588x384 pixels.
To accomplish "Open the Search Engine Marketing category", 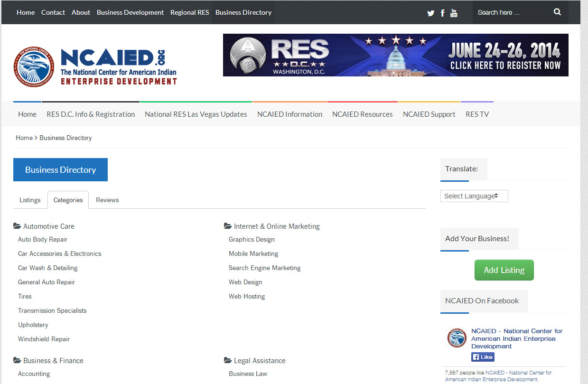I will pyautogui.click(x=264, y=268).
